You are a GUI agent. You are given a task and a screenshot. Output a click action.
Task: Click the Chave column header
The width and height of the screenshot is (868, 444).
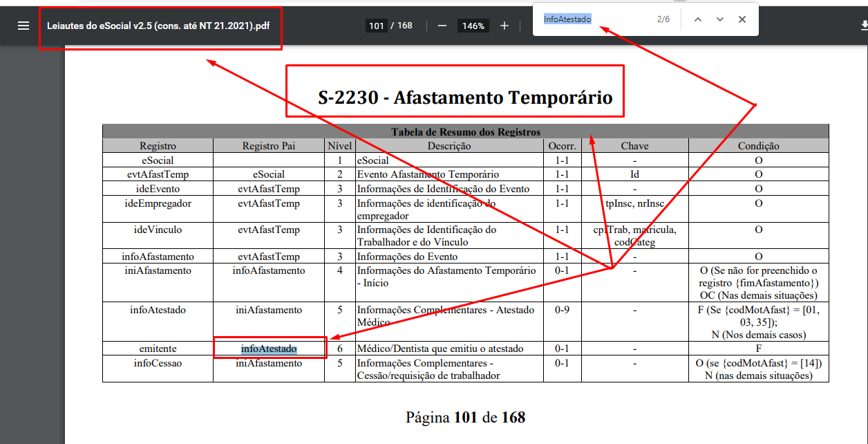[x=634, y=146]
